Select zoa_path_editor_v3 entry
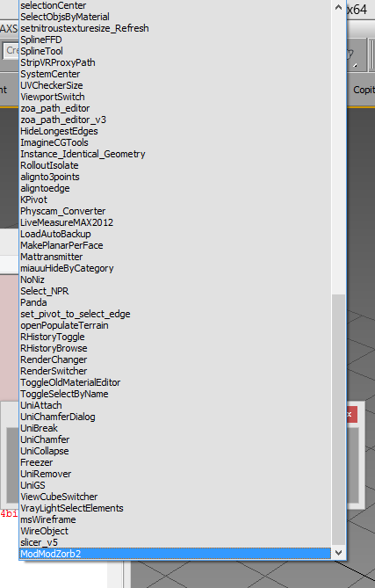The width and height of the screenshot is (375, 588). pyautogui.click(x=175, y=120)
